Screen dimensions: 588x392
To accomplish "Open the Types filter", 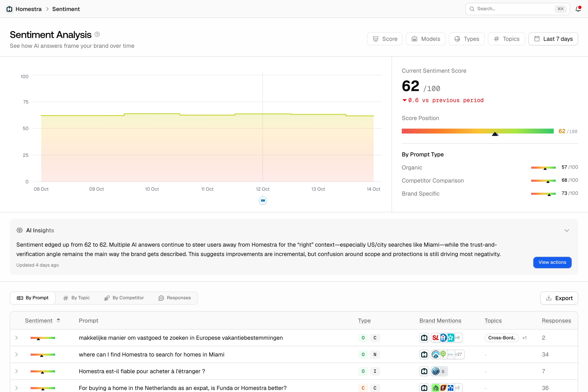I will (467, 39).
